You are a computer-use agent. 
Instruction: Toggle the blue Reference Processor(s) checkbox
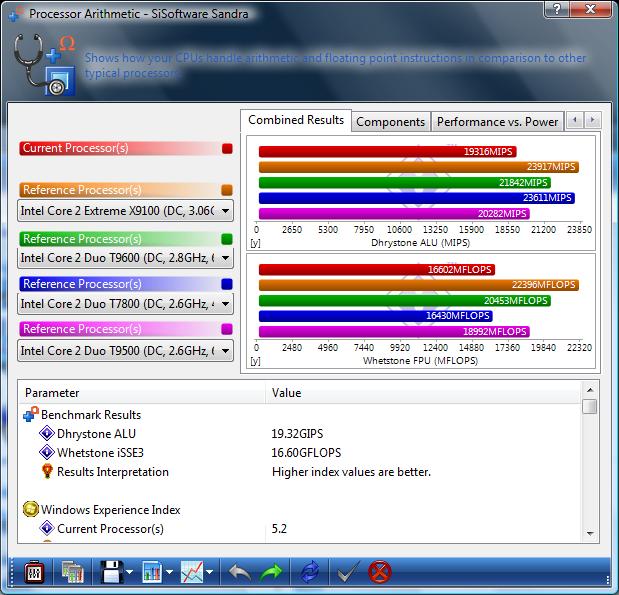click(227, 284)
